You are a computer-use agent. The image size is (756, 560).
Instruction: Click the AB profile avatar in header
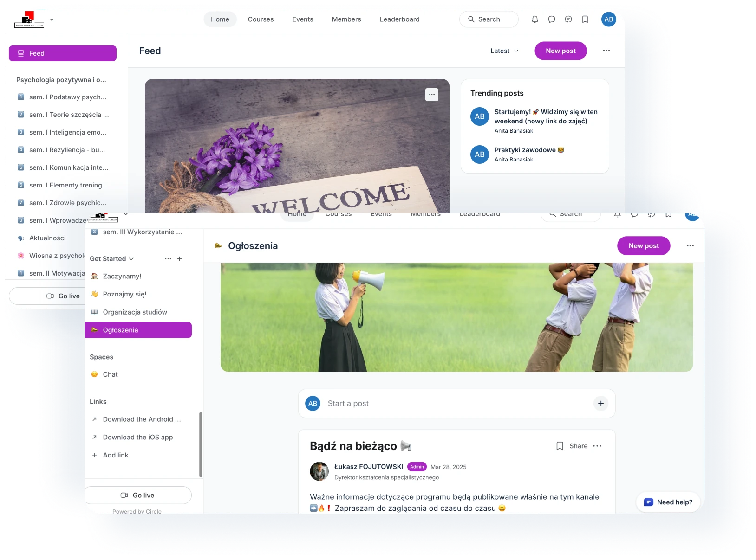[609, 19]
